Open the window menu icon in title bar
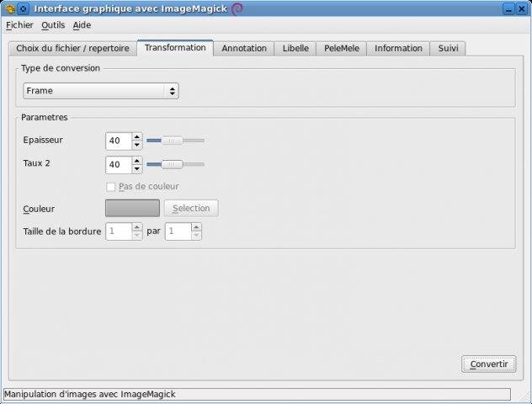The image size is (532, 404). tap(10, 8)
